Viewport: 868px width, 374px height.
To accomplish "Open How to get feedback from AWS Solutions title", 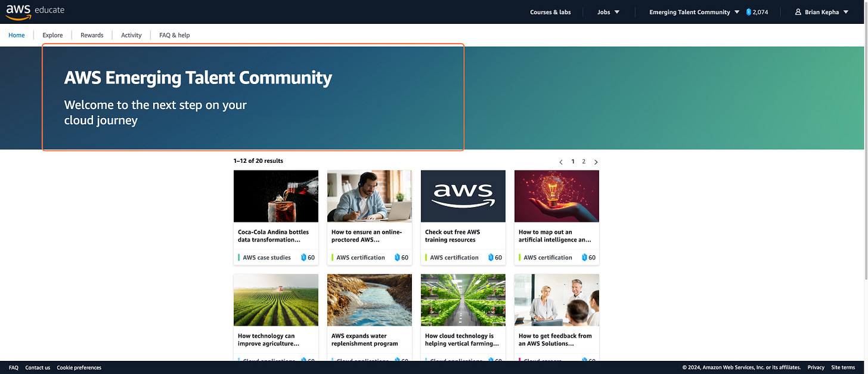I will 555,340.
